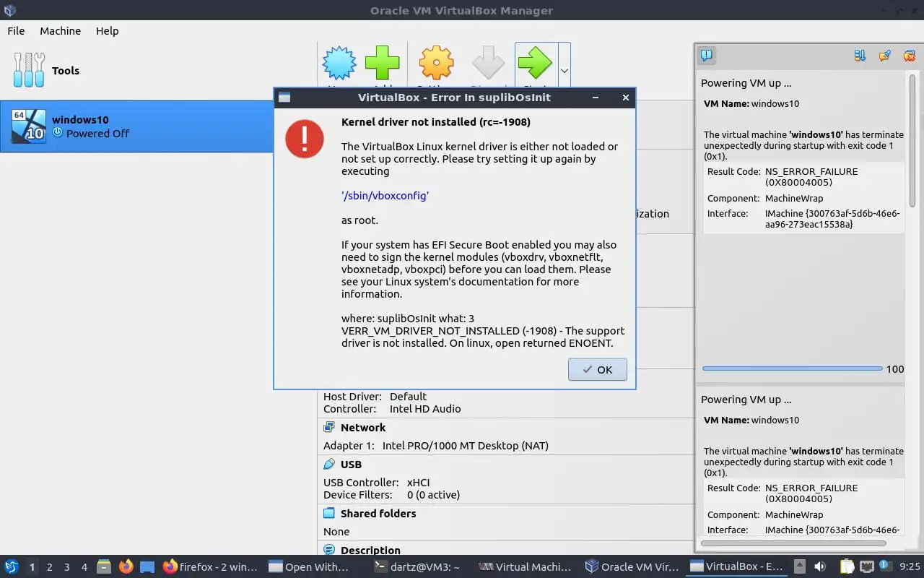This screenshot has width=924, height=578.
Task: Click the red error exclamation icon in dialog
Action: click(x=305, y=139)
